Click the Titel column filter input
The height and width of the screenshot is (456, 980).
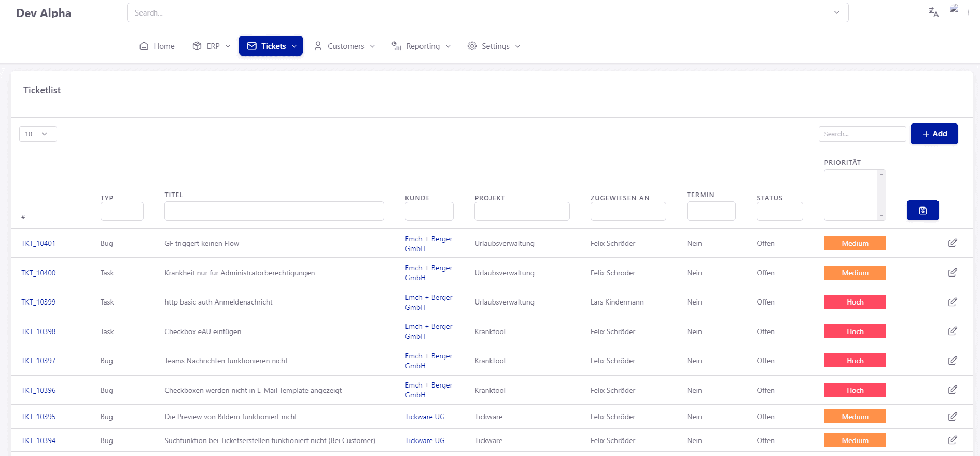(x=274, y=211)
